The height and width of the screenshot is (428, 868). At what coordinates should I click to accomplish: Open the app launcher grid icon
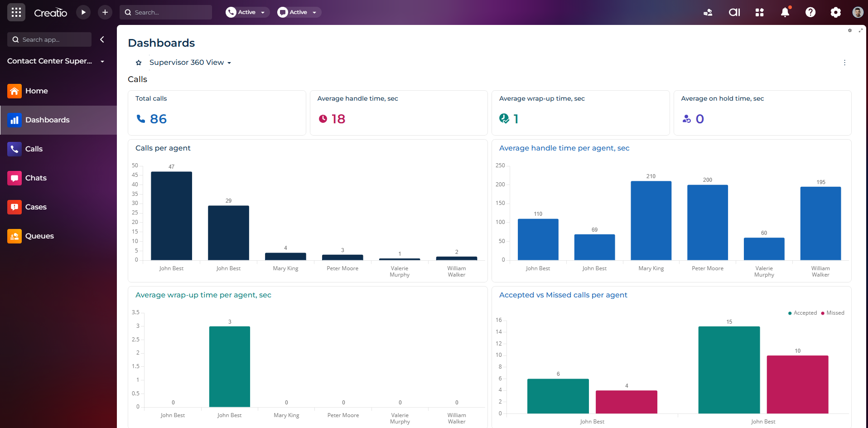(x=16, y=12)
